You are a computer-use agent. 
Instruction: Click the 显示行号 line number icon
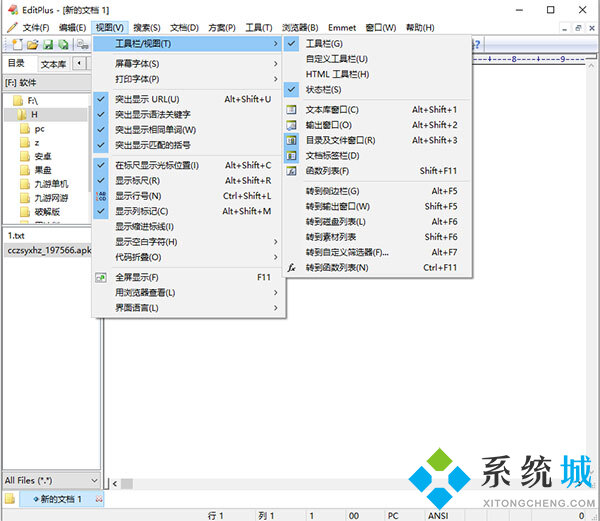coord(101,196)
